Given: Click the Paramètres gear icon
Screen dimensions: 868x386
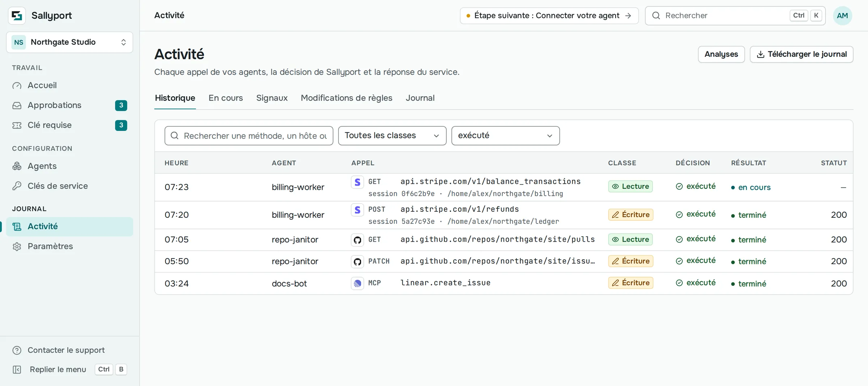Looking at the screenshot, I should (x=17, y=246).
